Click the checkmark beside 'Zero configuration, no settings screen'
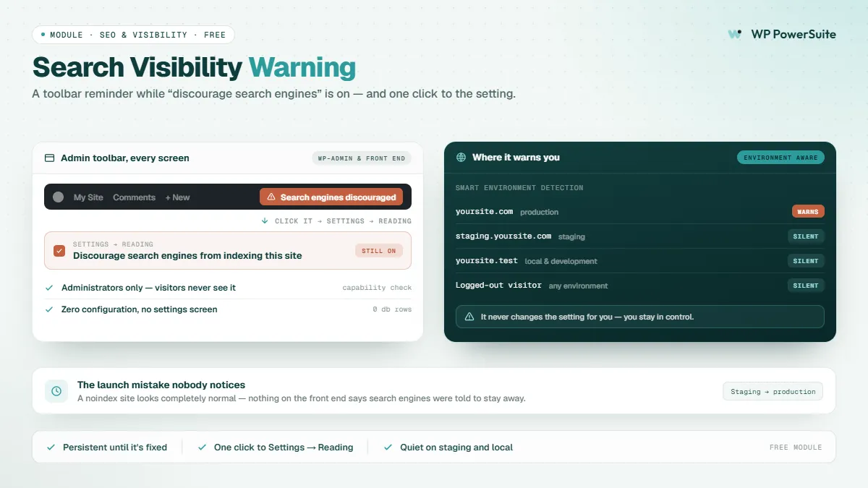The image size is (868, 488). tap(49, 309)
